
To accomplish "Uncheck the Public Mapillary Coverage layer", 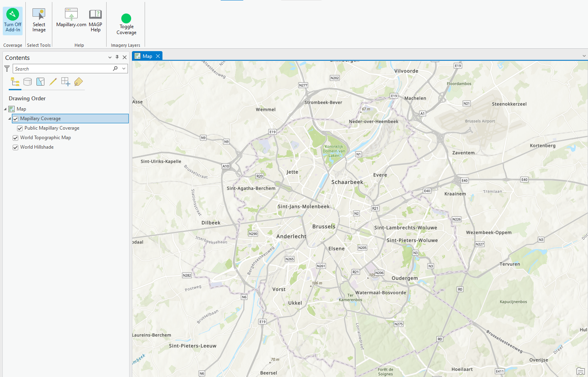I will tap(20, 128).
